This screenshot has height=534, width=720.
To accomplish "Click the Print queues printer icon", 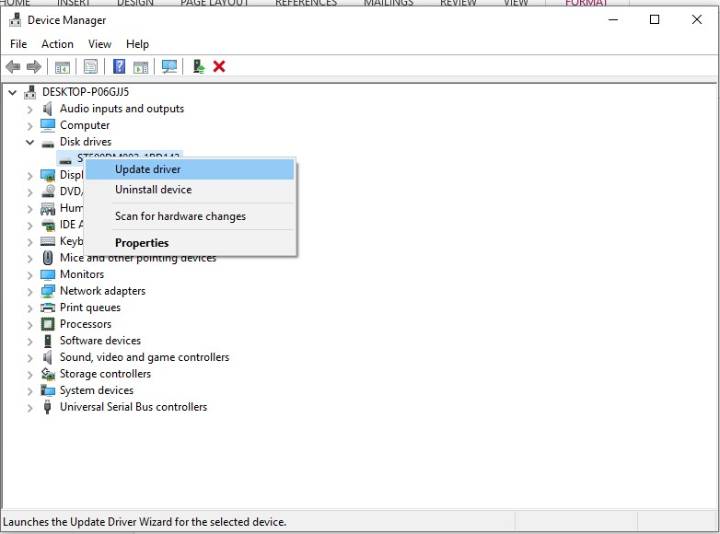I will [x=48, y=308].
